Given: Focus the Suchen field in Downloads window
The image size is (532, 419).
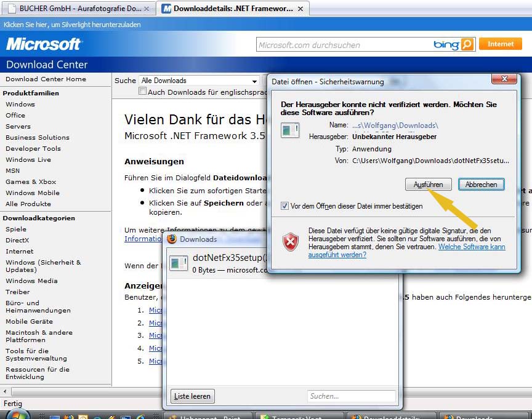Looking at the screenshot, I should point(352,396).
